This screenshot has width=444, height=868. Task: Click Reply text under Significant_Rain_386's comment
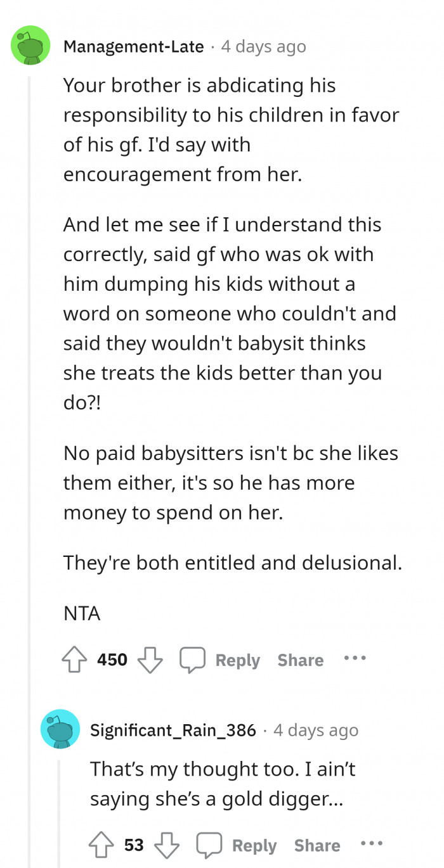[x=254, y=845]
